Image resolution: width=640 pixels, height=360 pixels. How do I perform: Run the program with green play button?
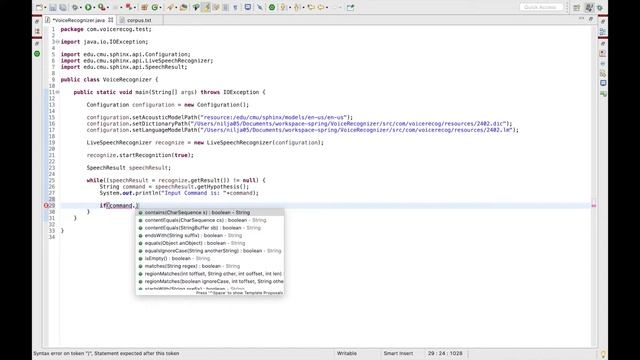(88, 7)
